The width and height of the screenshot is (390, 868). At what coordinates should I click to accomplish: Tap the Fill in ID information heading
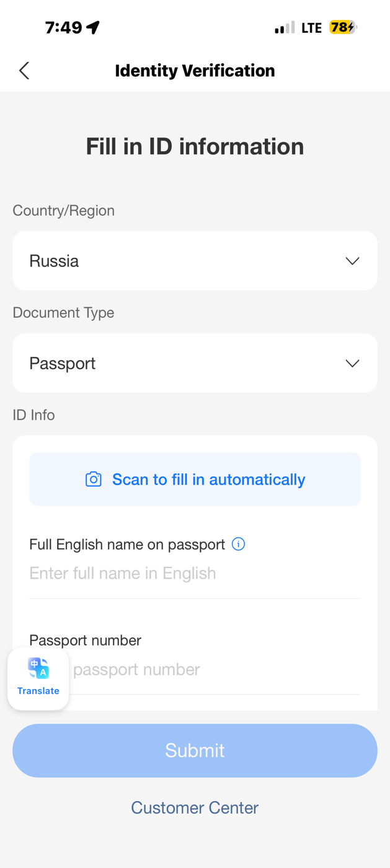[195, 146]
